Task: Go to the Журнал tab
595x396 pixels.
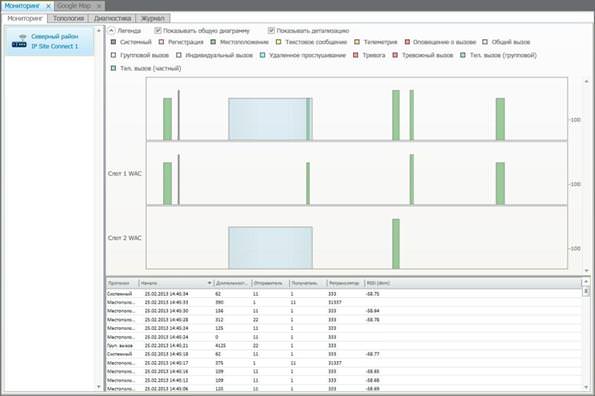Action: click(153, 18)
